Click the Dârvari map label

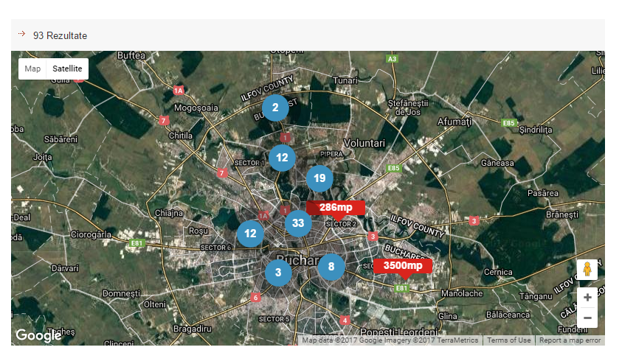(66, 268)
